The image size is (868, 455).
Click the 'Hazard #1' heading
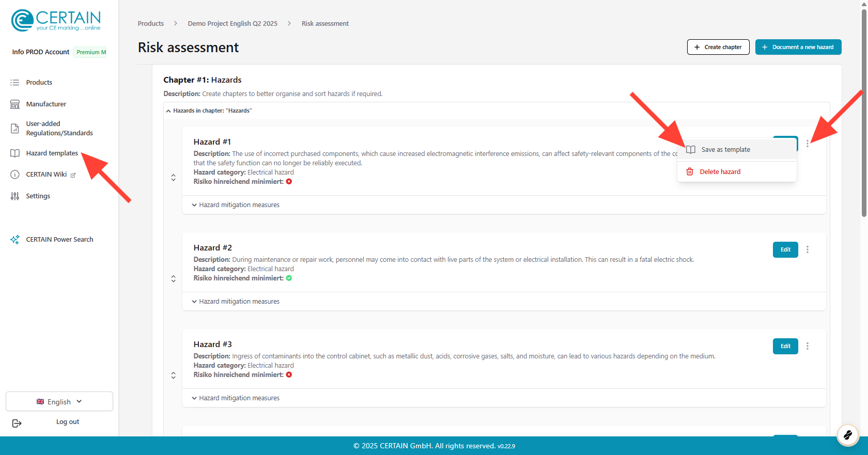212,142
